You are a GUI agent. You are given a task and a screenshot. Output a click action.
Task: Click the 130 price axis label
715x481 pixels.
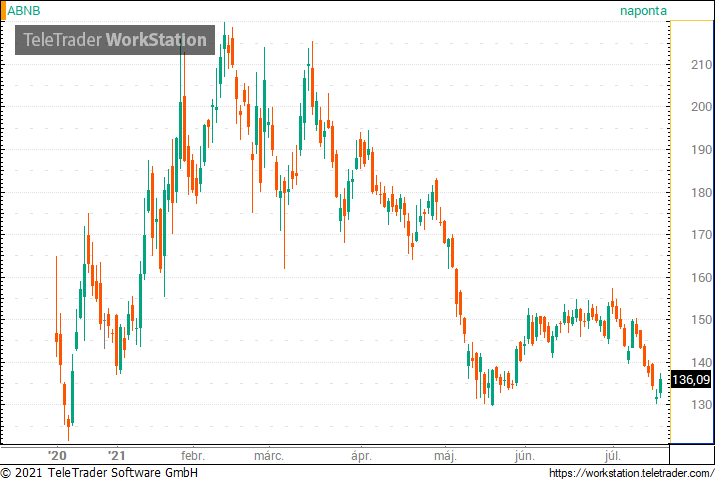(x=701, y=405)
